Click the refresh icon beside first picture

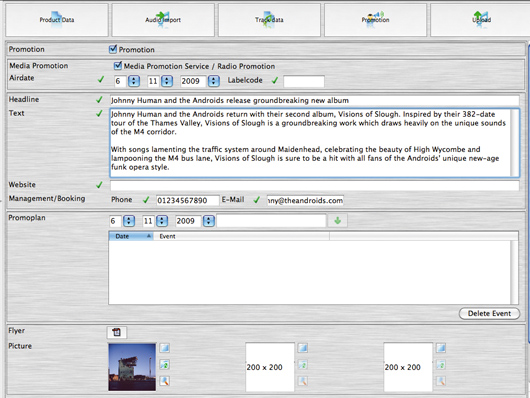(x=165, y=365)
